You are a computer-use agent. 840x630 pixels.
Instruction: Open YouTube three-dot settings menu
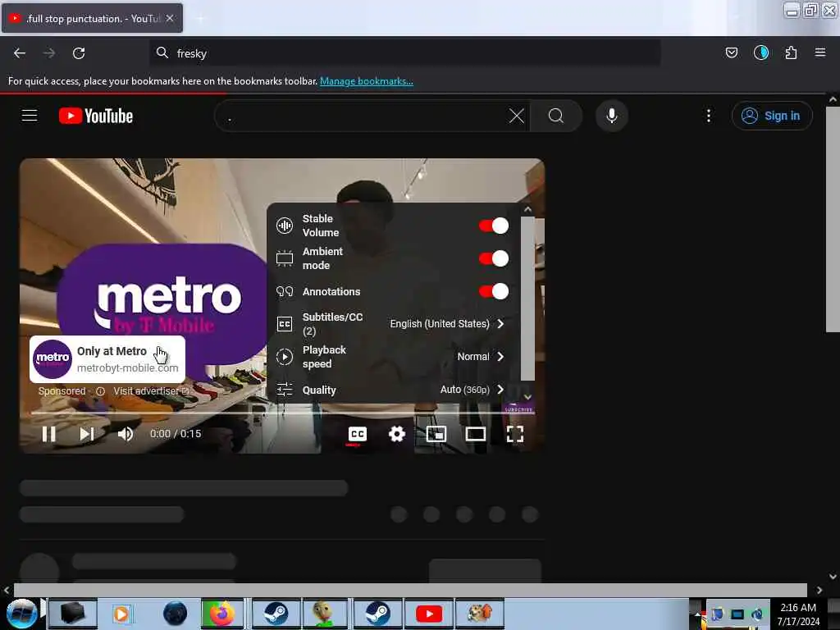(x=708, y=116)
